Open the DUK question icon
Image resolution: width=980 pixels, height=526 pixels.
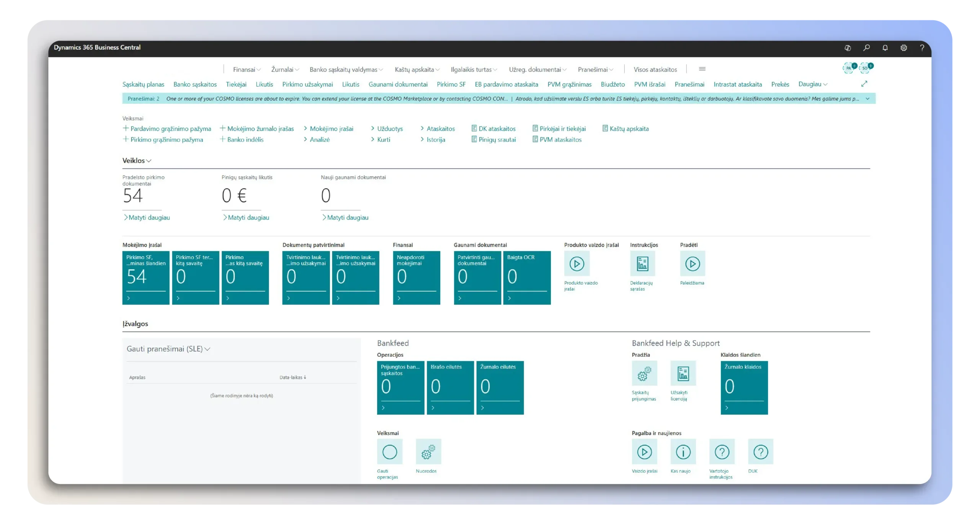coord(760,451)
